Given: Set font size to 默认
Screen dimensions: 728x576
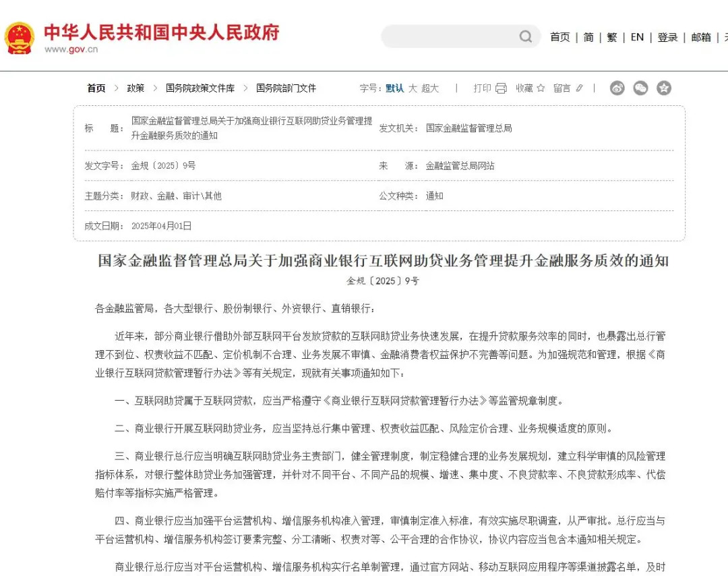Looking at the screenshot, I should tap(394, 88).
